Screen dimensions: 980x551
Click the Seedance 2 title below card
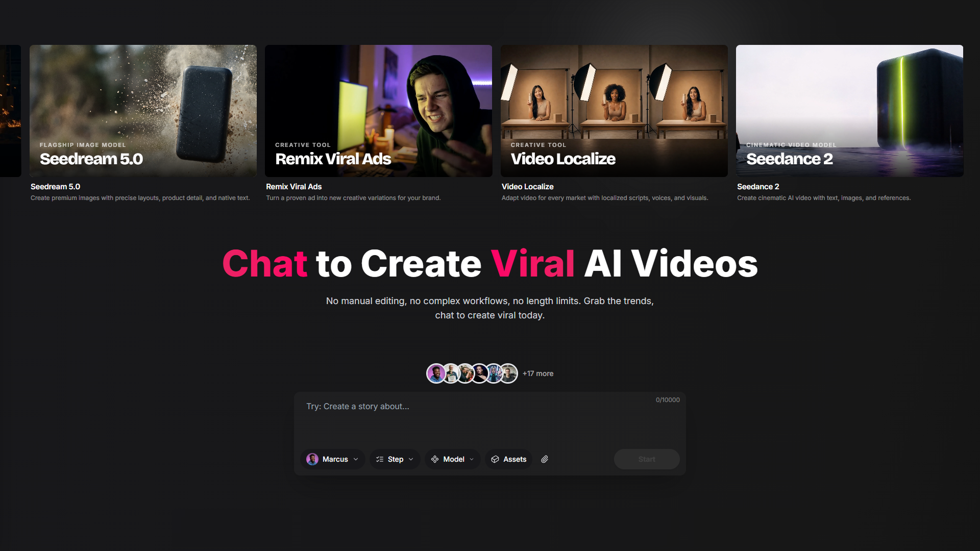point(758,187)
